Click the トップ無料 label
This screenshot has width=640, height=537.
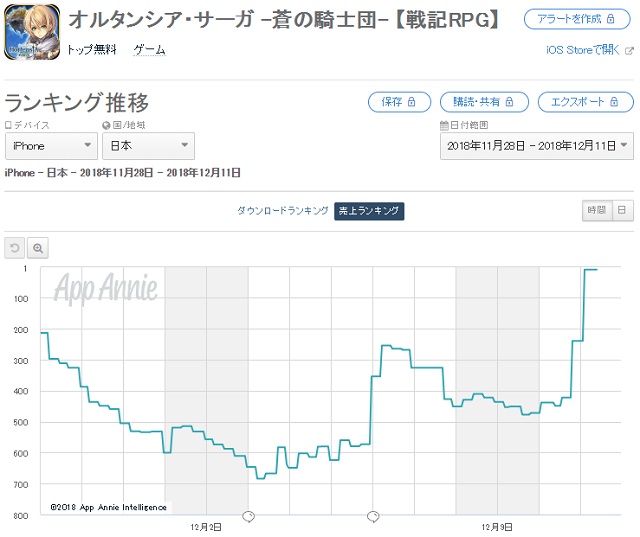click(x=92, y=50)
